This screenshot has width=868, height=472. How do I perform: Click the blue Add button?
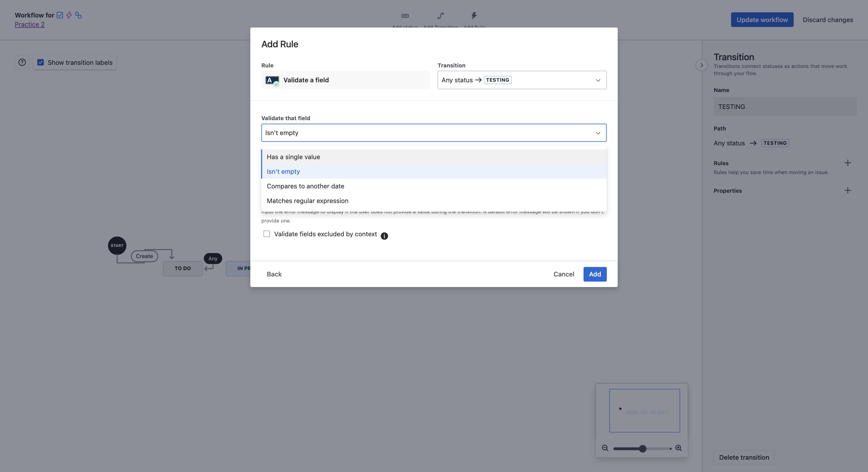(595, 274)
